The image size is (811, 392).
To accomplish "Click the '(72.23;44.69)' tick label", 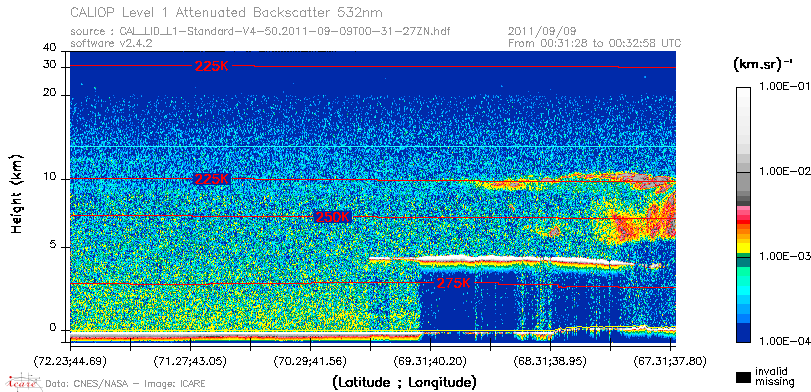I will click(71, 360).
